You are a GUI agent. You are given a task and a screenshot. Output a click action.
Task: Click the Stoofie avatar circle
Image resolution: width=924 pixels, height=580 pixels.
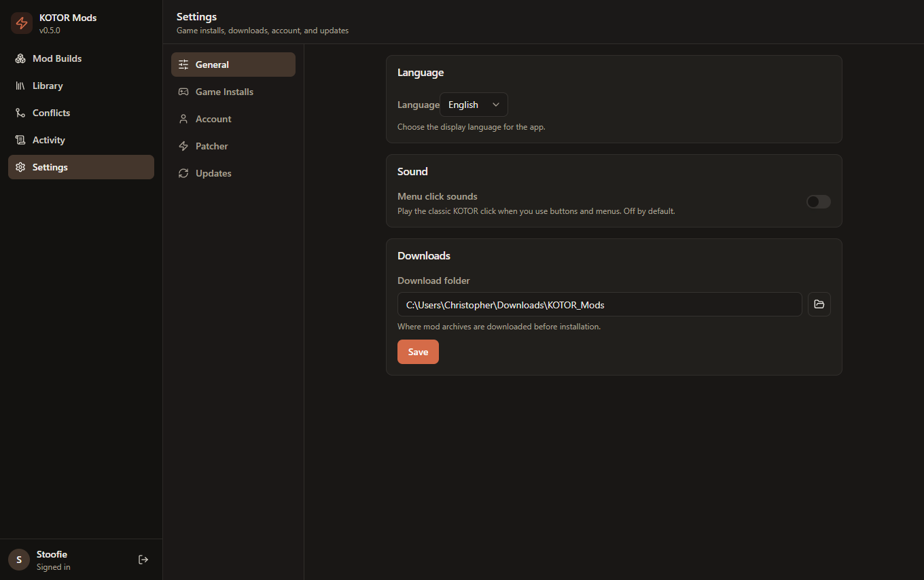pos(19,560)
